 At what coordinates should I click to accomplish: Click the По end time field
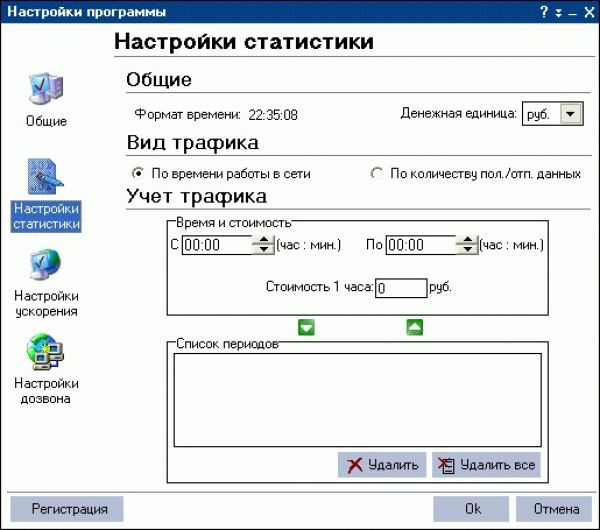pyautogui.click(x=421, y=245)
